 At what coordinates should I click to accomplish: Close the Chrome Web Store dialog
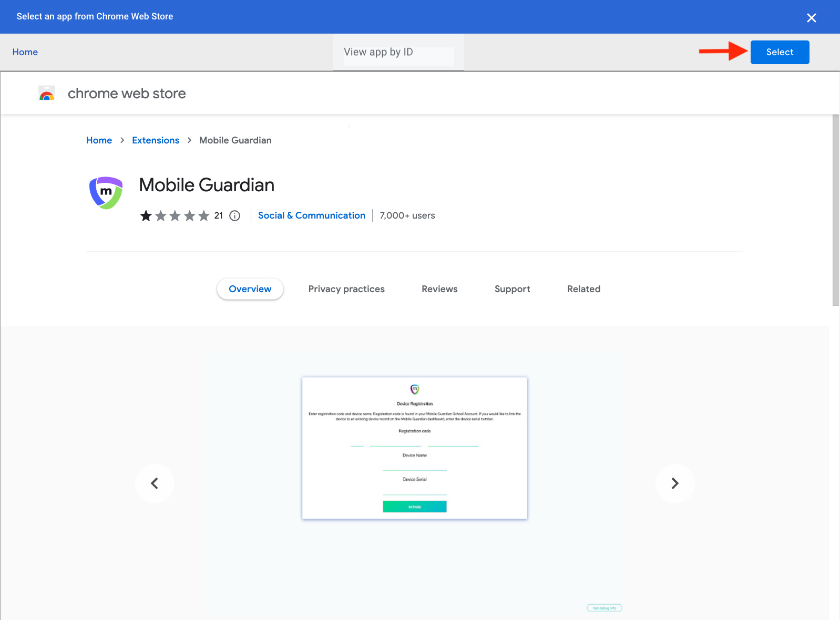(811, 18)
